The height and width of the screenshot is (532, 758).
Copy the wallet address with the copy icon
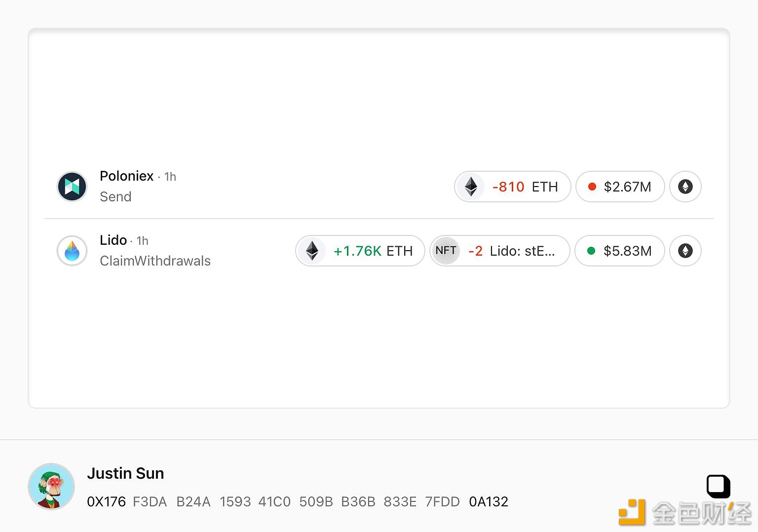point(718,487)
